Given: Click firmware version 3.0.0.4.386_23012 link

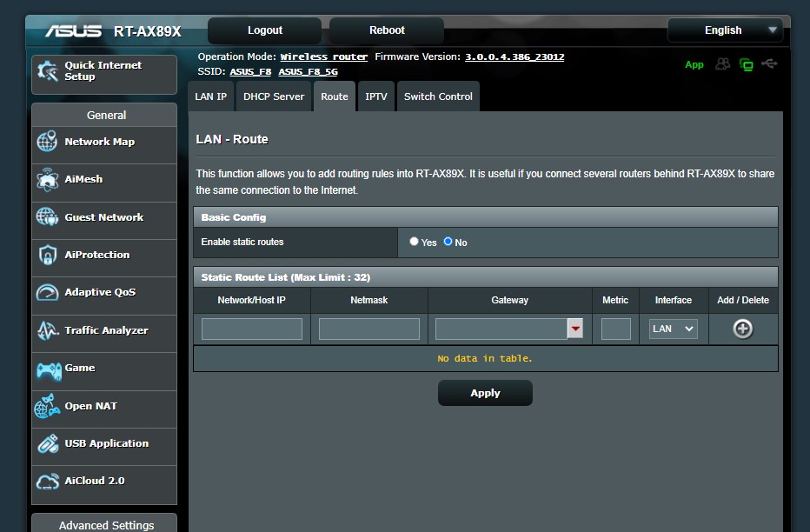Looking at the screenshot, I should click(515, 57).
